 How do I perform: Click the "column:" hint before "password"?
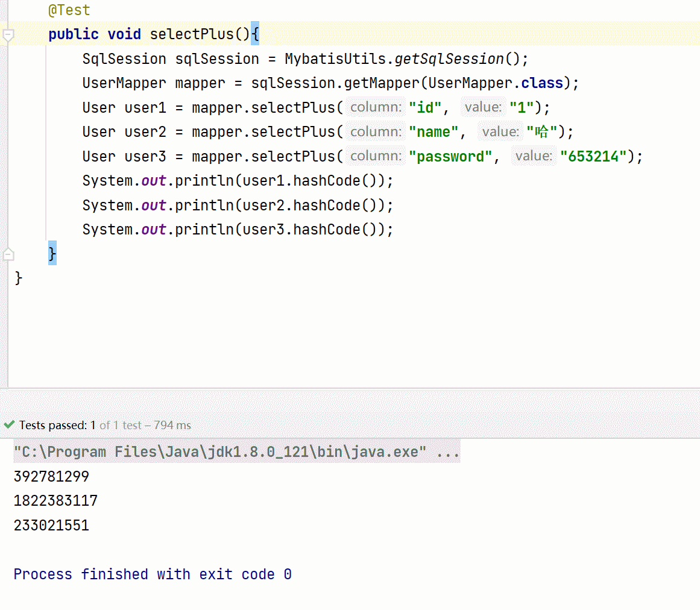(376, 156)
